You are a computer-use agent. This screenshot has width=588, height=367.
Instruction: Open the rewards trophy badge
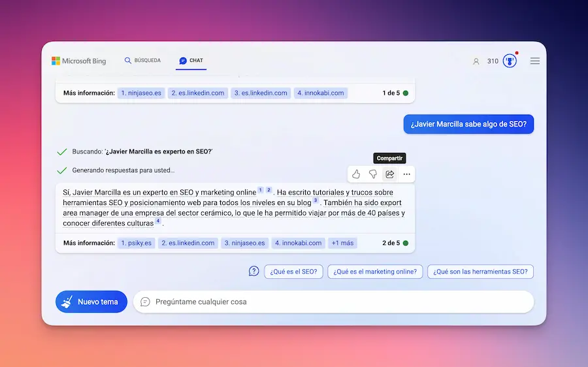[x=510, y=60]
